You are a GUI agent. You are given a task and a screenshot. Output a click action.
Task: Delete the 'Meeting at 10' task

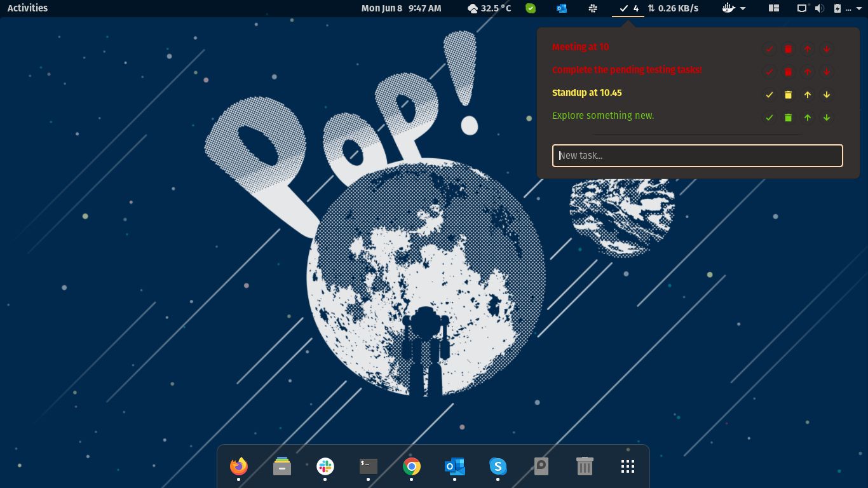point(788,49)
